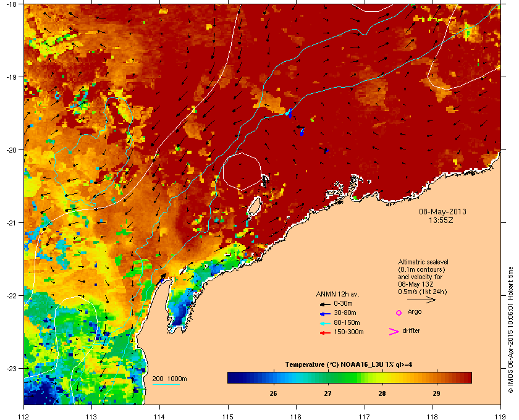Viewport: 519px width, 420px height.
Task: Click the blue 30-80m legend arrow
Action: [325, 313]
